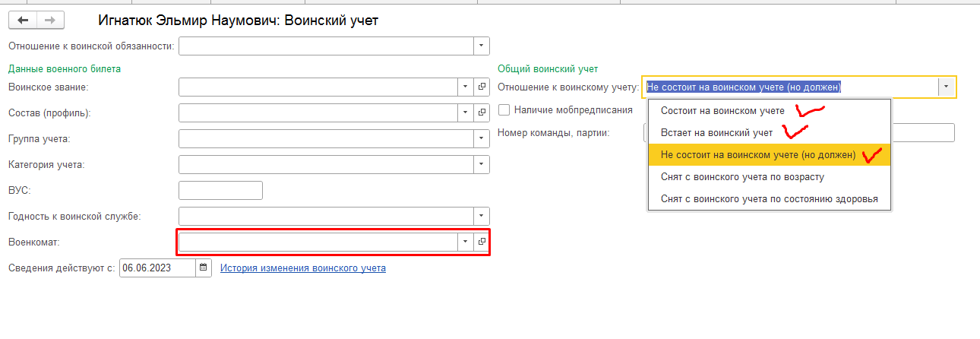Select Встает на воинский учет option
This screenshot has width=980, height=339.
tap(716, 133)
